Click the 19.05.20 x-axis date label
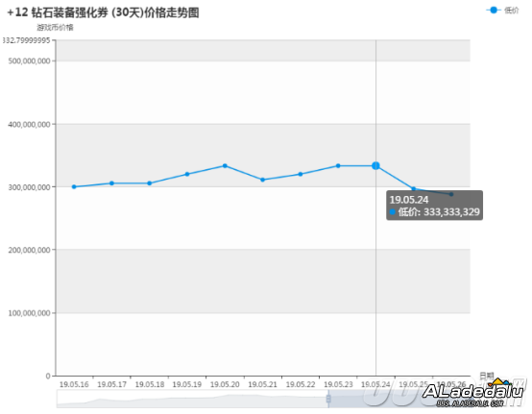Image resolution: width=532 pixels, height=414 pixels. (x=225, y=384)
